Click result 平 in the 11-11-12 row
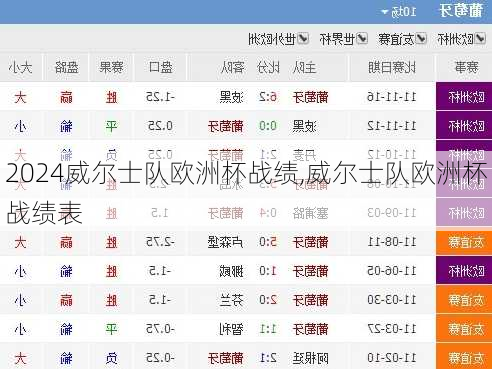 point(111,126)
